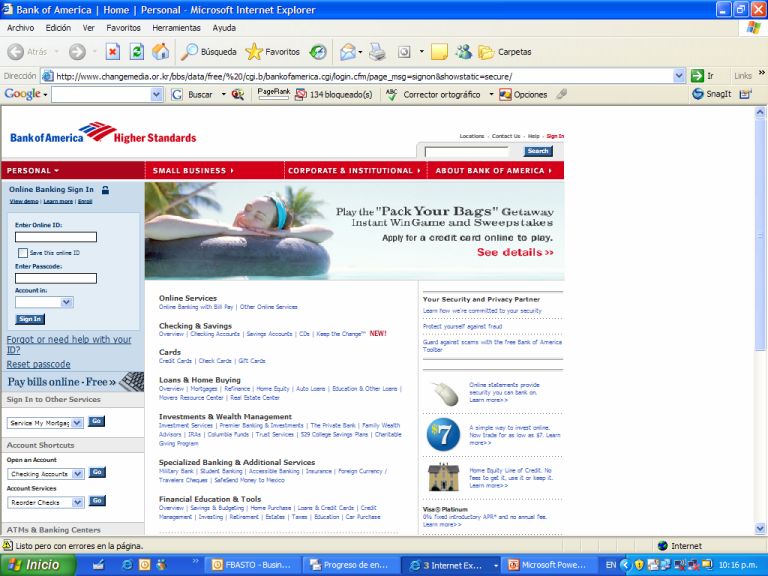Viewport: 768px width, 576px height.
Task: Open Google toolbar Opciones
Action: click(x=523, y=95)
